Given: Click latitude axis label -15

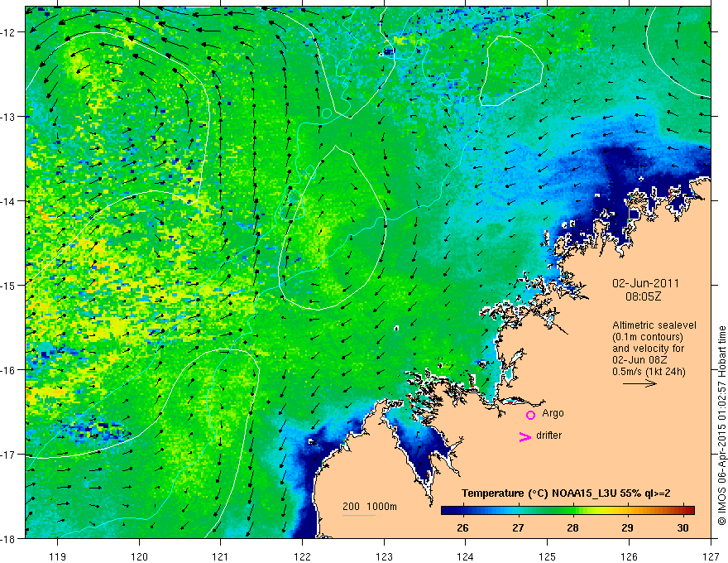Looking at the screenshot, I should point(9,285).
